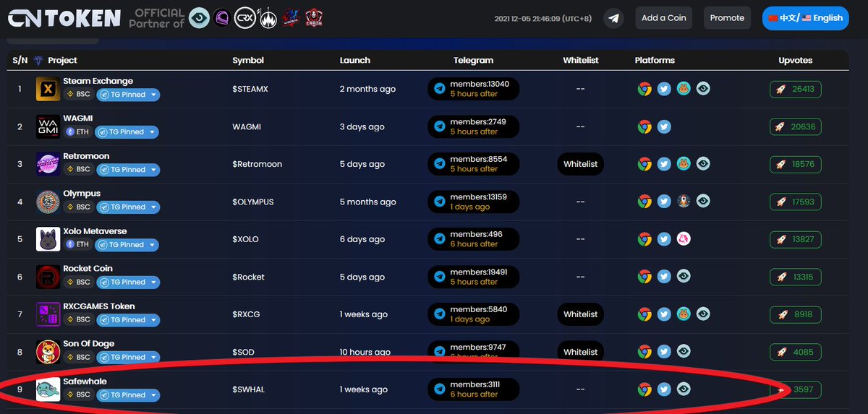Viewport: 868px width, 414px height.
Task: Open RXCGAMES Token PancakeSwap icon
Action: tap(684, 314)
